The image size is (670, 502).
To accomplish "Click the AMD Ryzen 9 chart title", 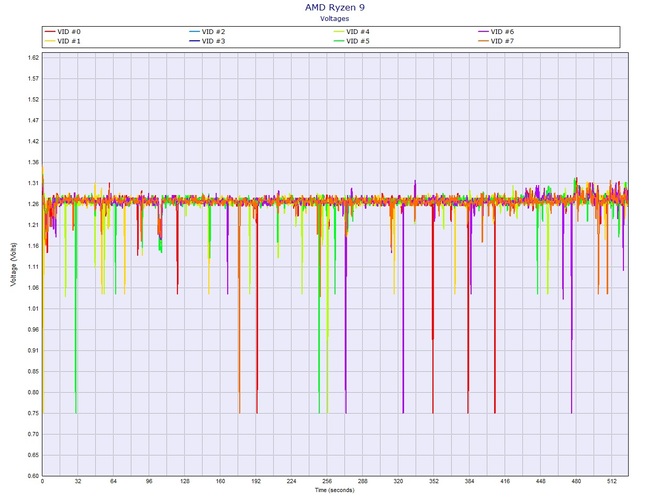I will 335,7.
